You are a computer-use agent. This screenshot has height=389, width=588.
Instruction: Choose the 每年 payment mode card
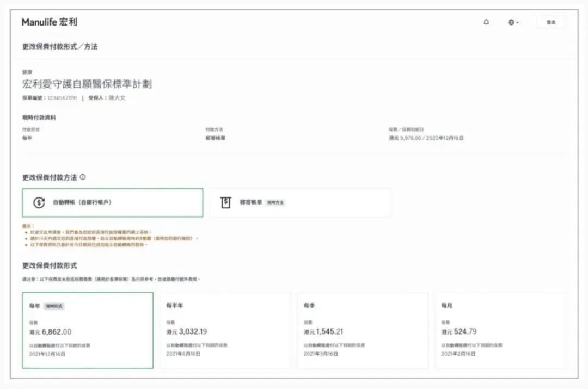tap(88, 330)
